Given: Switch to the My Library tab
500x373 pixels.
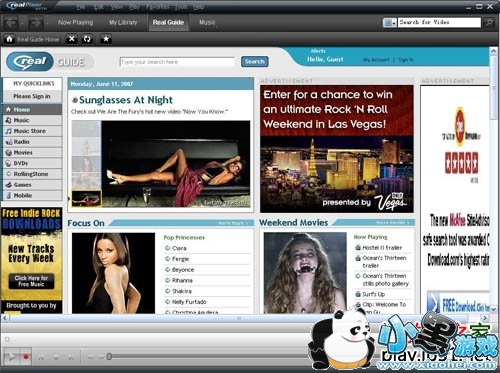Looking at the screenshot, I should tap(123, 23).
